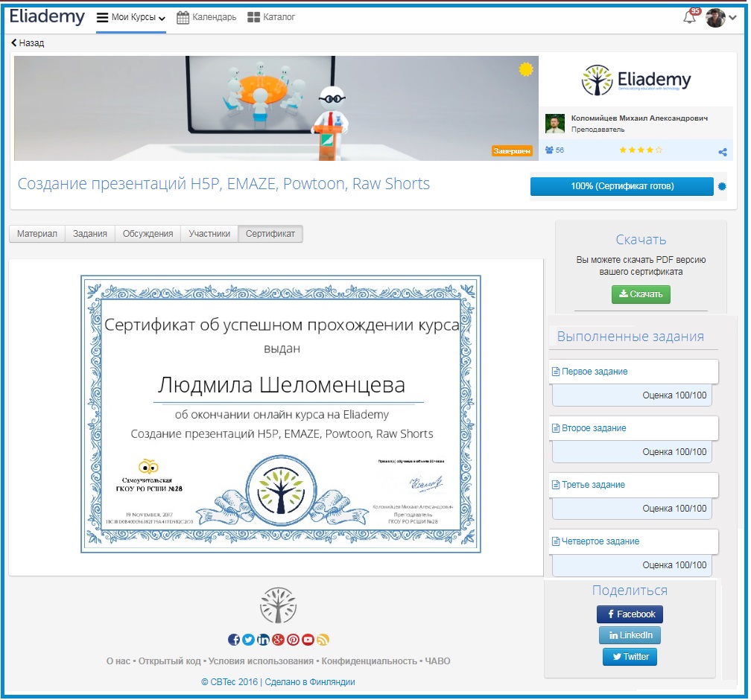This screenshot has height=700, width=751.
Task: Click the document icon beside Четвертое задание
Action: pos(557,542)
